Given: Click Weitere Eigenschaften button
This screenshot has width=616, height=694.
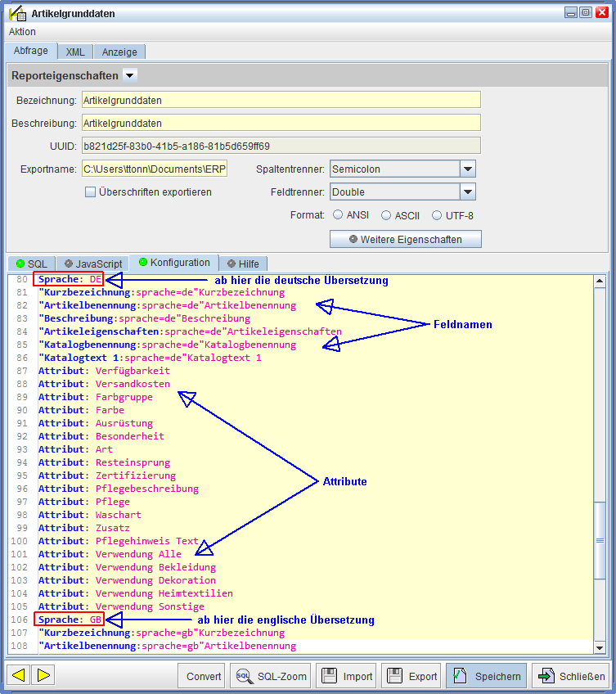Looking at the screenshot, I should [405, 240].
